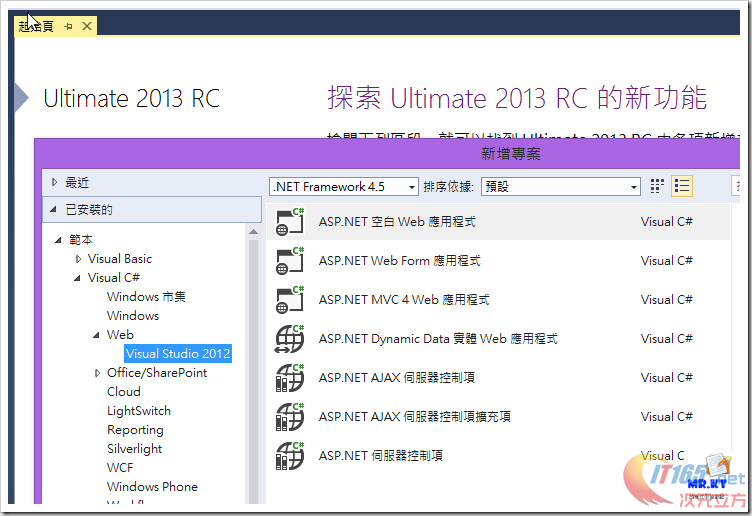Collapse the Visual C# node
Viewport: 752px width, 516px height.
(x=77, y=278)
